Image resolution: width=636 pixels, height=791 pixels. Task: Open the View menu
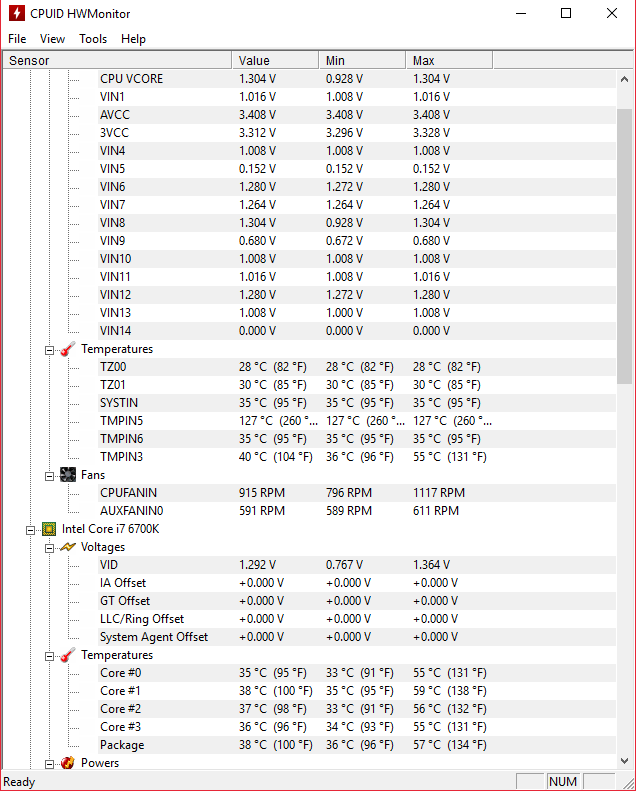coord(52,39)
